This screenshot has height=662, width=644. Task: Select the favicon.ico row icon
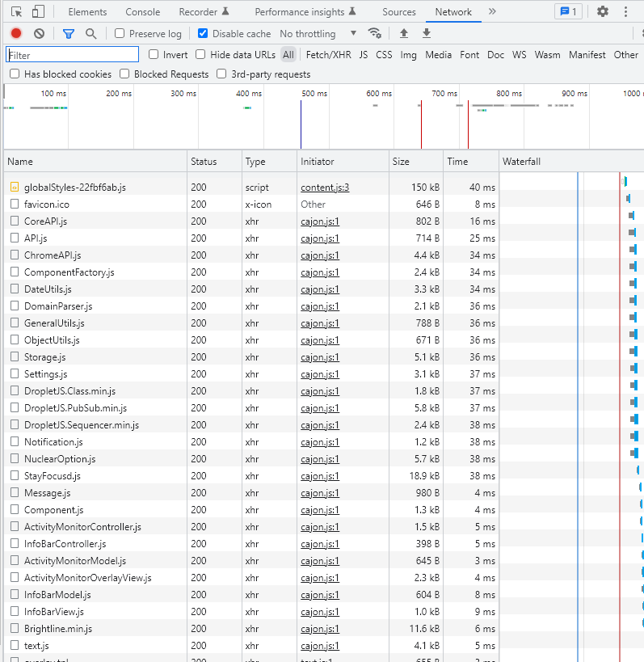(x=15, y=204)
